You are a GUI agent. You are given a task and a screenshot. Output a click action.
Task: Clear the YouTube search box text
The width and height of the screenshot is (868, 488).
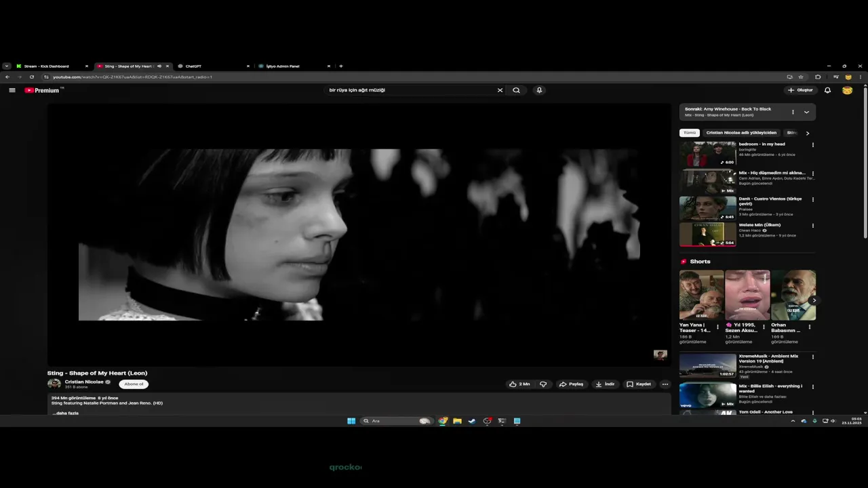500,90
